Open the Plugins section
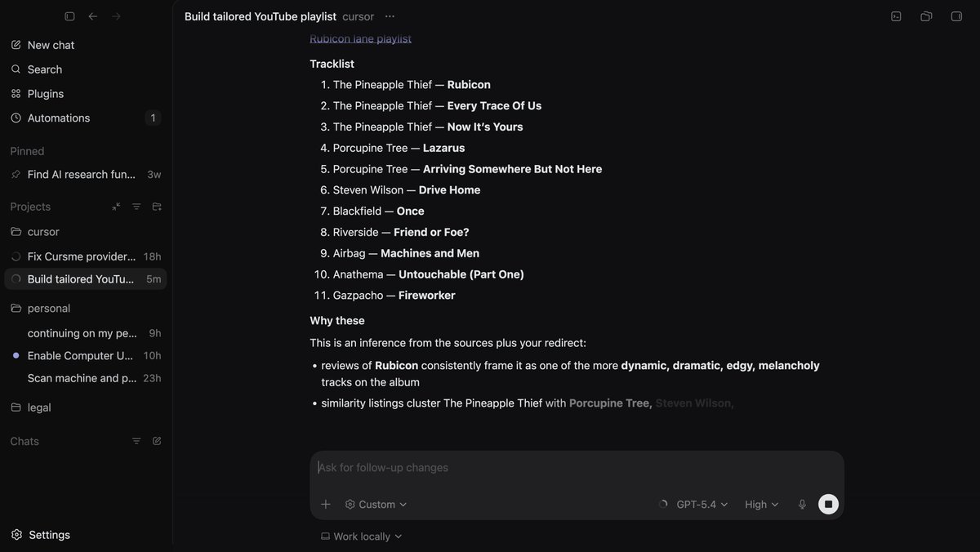Viewport: 980px width, 552px height. 45,94
